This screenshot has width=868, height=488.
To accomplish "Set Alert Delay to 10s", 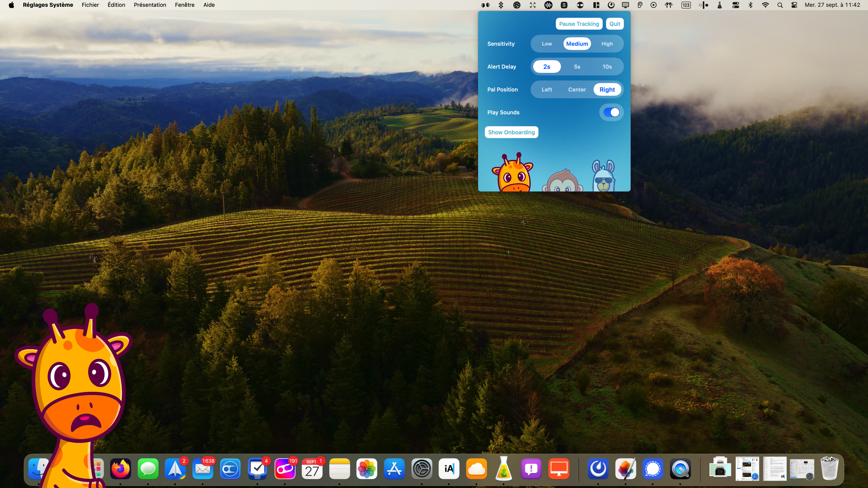I will (x=607, y=67).
